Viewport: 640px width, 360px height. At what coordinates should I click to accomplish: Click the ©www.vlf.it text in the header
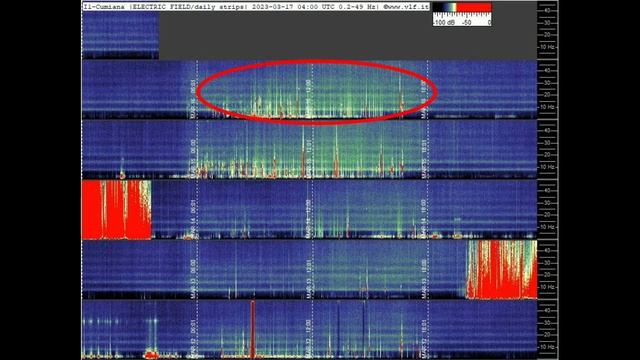[x=406, y=7]
